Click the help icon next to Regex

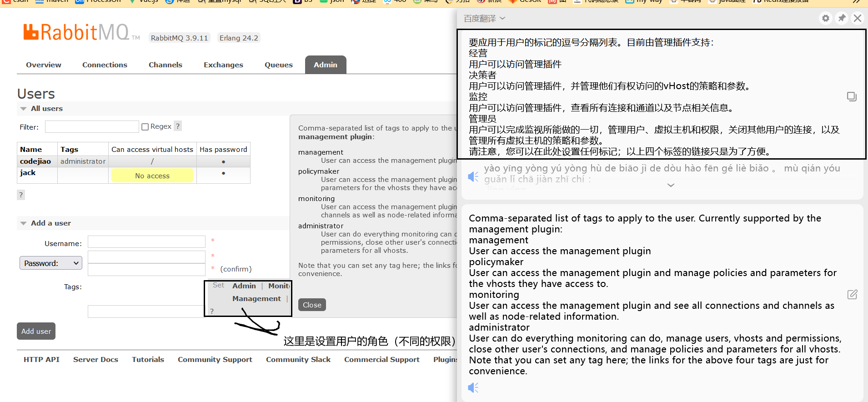[178, 126]
